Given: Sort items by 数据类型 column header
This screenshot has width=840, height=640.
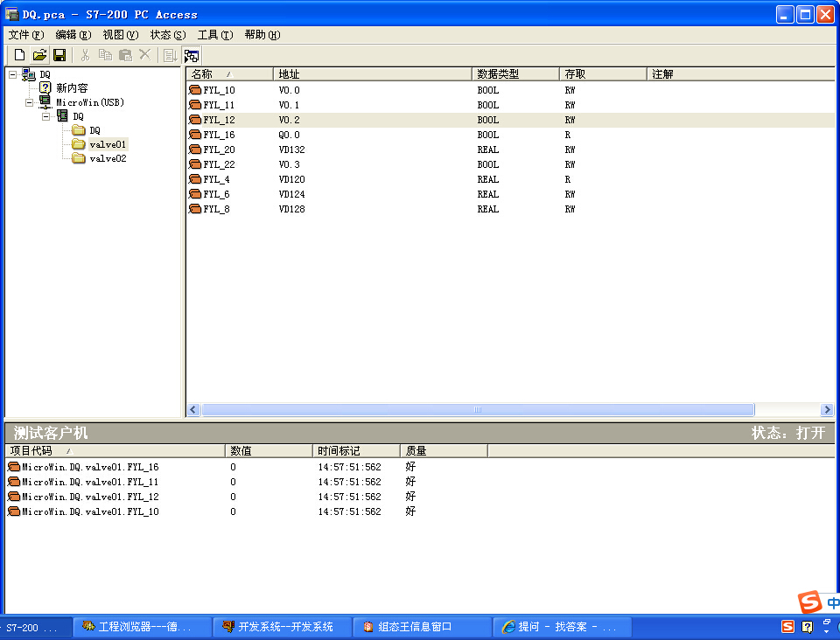Looking at the screenshot, I should [x=516, y=73].
